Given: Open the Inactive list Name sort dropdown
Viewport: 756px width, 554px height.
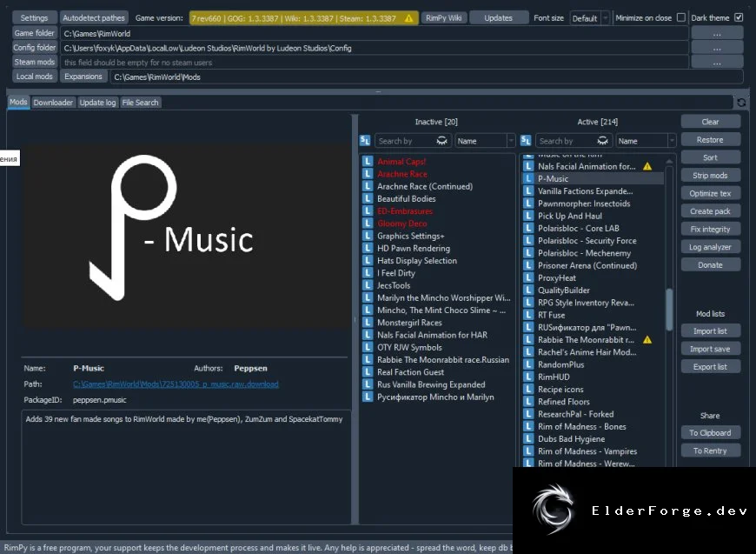Looking at the screenshot, I should (485, 141).
